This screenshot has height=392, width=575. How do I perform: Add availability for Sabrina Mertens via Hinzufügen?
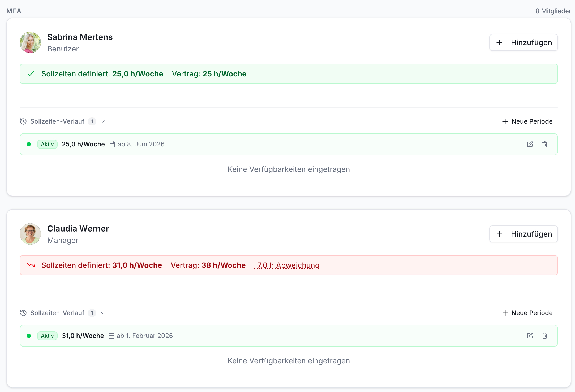click(523, 42)
